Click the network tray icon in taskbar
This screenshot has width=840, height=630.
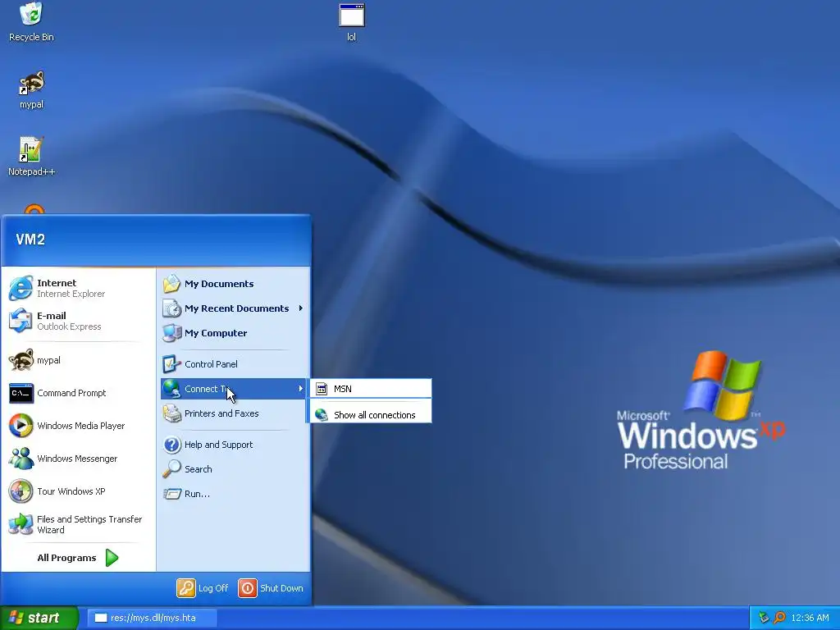click(x=764, y=618)
